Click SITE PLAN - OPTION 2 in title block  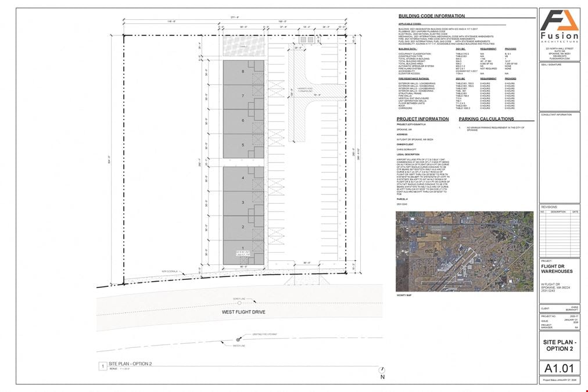560,345
